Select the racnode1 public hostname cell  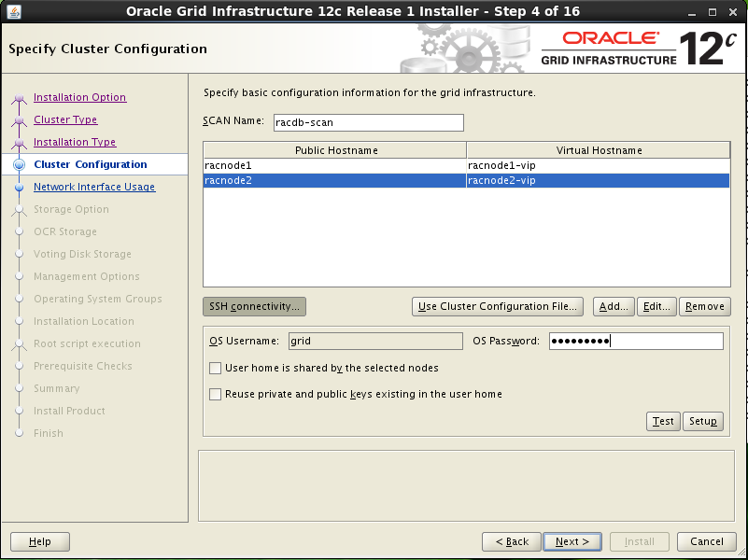click(334, 165)
